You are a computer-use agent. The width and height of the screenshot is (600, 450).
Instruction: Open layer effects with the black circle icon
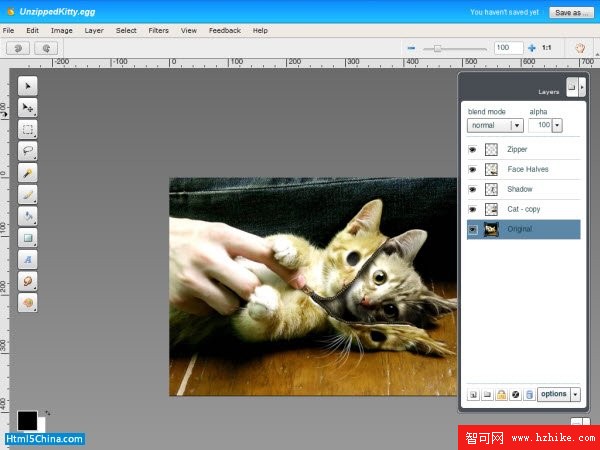pyautogui.click(x=515, y=395)
